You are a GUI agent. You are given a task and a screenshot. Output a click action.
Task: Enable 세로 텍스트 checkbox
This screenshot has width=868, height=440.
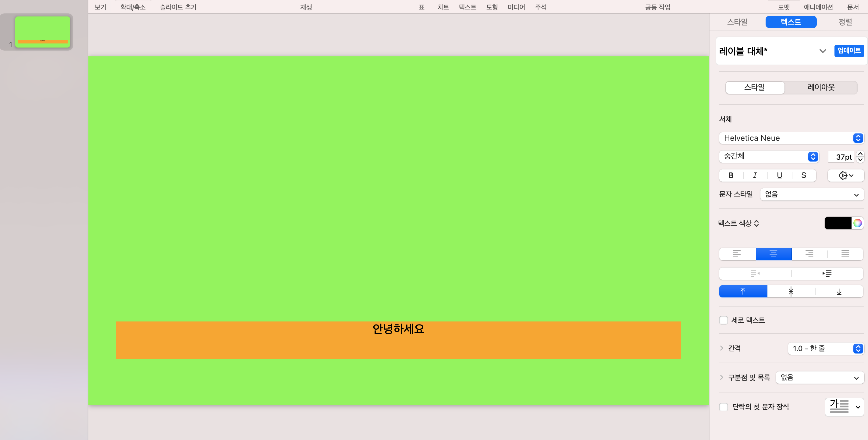(x=724, y=320)
